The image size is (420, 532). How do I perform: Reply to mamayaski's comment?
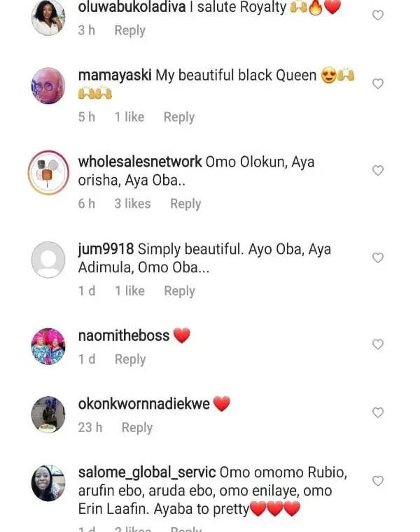tap(179, 117)
